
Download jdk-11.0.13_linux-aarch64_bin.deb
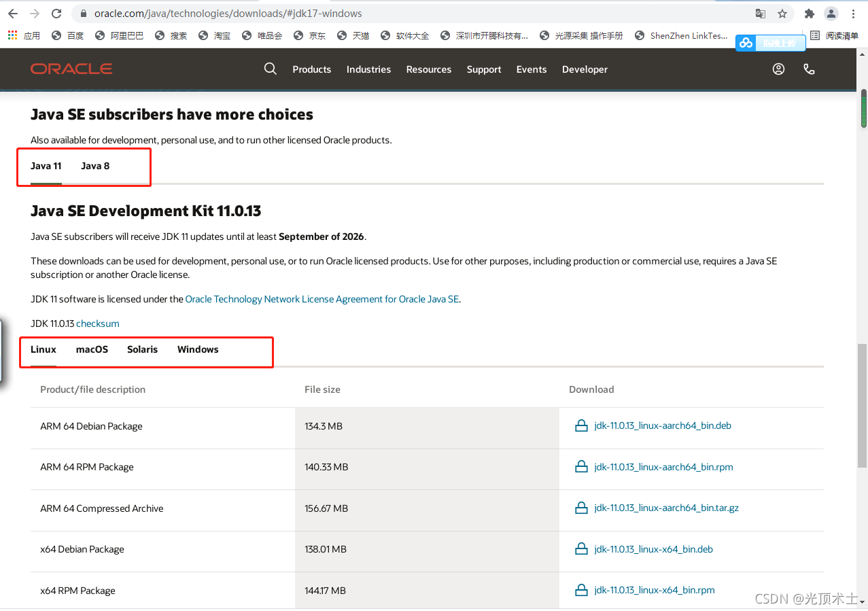pyautogui.click(x=663, y=426)
